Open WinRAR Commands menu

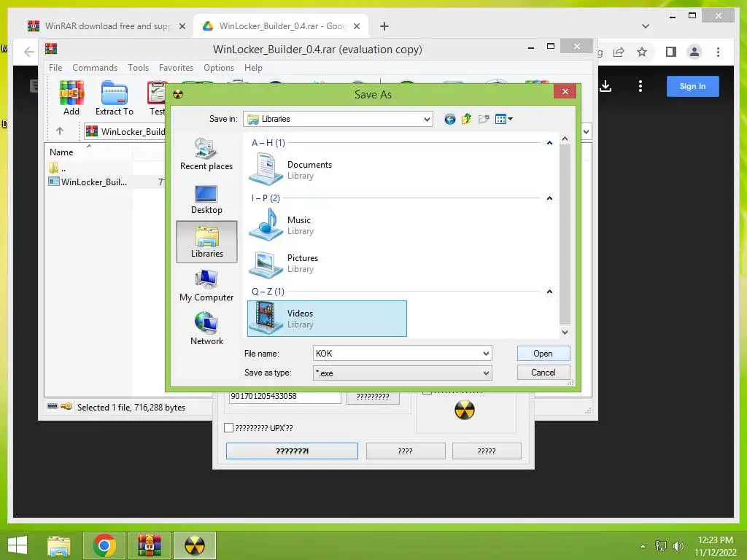pyautogui.click(x=95, y=68)
